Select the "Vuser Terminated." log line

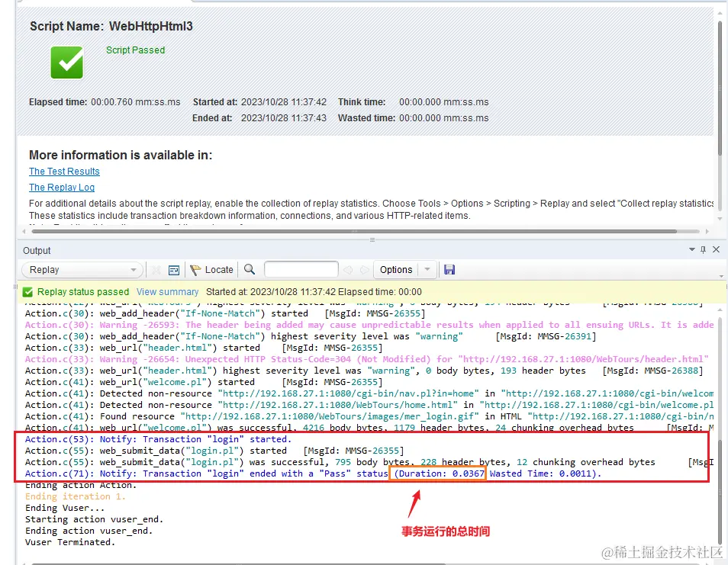[x=70, y=542]
